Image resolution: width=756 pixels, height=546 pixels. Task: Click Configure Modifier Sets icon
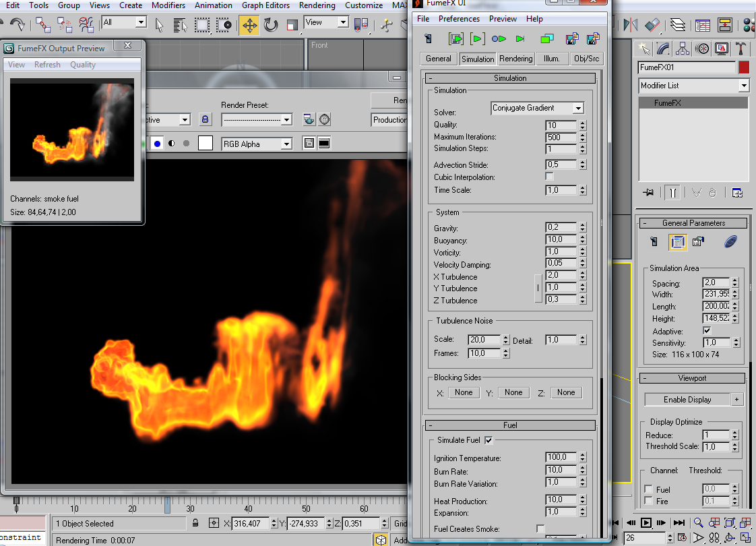coord(737,193)
